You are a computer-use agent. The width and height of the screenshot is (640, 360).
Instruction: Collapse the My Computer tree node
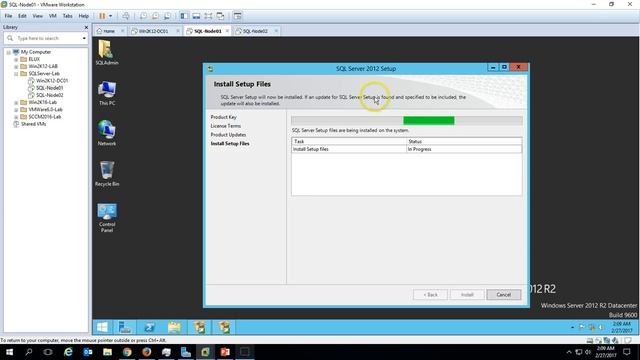[x=9, y=52]
